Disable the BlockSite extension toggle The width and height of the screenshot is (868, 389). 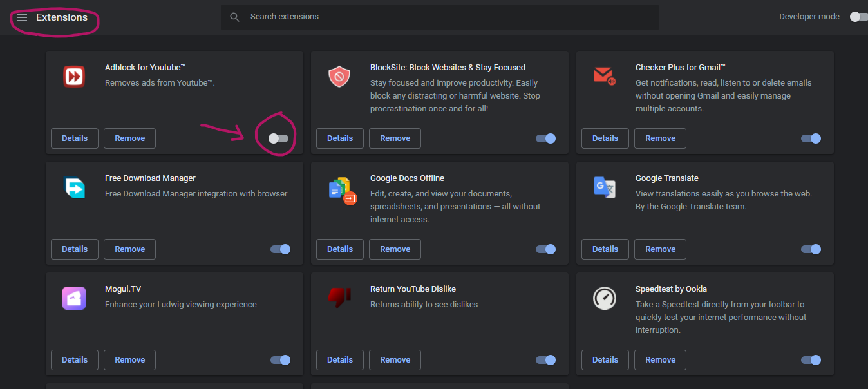tap(545, 138)
